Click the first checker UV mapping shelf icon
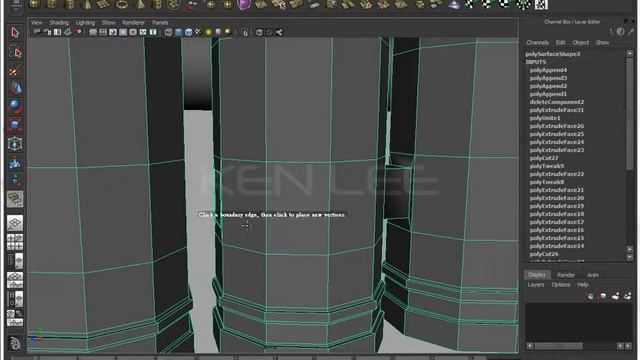 pos(471,4)
